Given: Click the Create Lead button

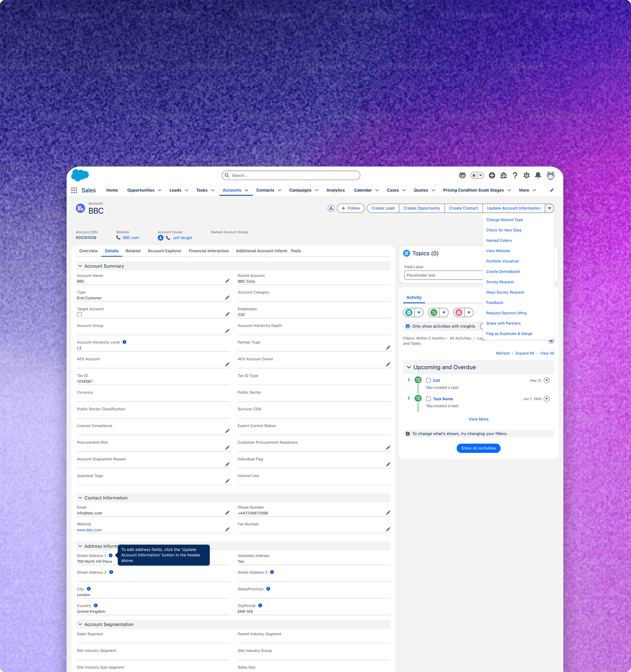Looking at the screenshot, I should coord(383,208).
